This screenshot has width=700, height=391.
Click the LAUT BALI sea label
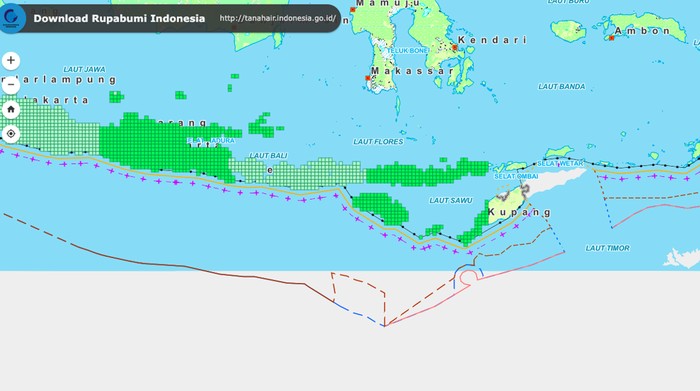click(268, 155)
